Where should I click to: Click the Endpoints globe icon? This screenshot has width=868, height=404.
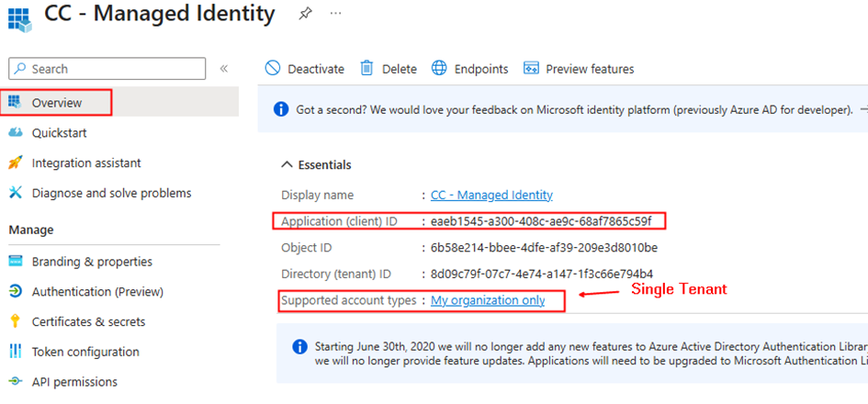[x=439, y=69]
